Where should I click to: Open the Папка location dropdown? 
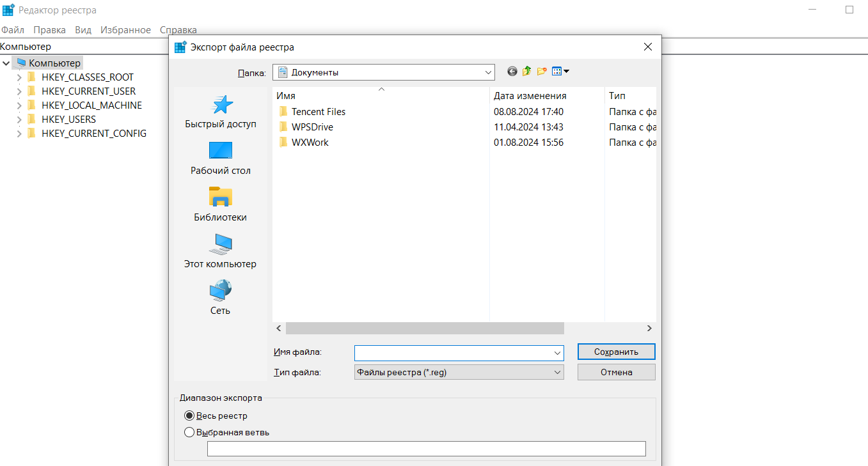[x=383, y=72]
